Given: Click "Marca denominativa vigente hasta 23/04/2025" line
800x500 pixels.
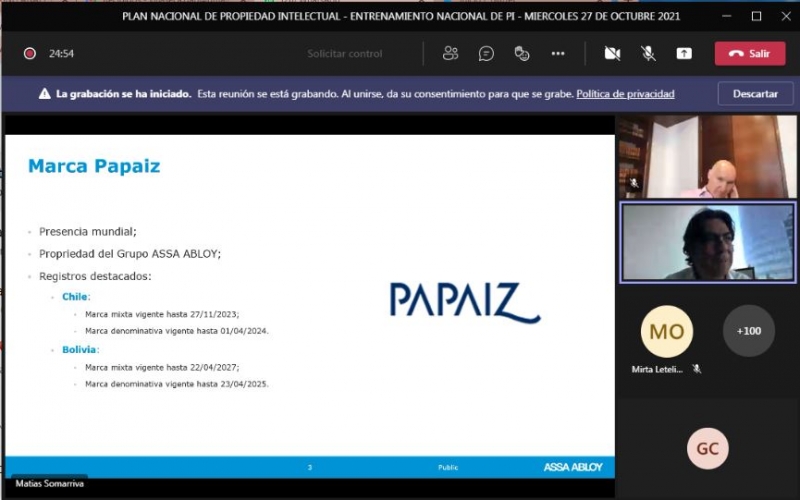Looking at the screenshot, I should click(177, 384).
